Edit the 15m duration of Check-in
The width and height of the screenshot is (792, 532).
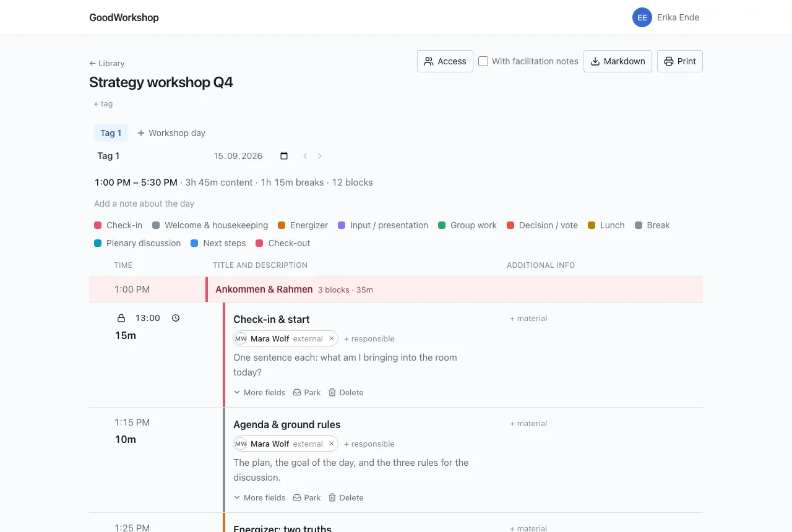[126, 335]
